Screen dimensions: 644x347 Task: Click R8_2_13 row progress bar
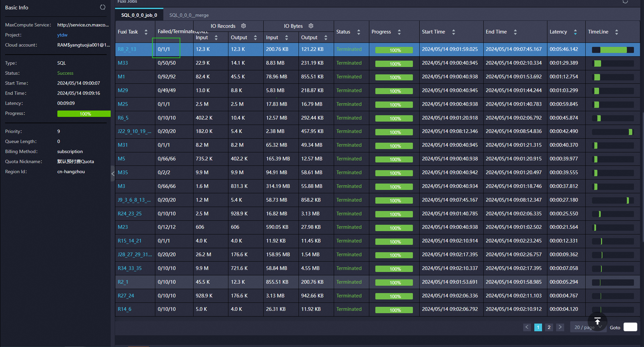point(394,50)
